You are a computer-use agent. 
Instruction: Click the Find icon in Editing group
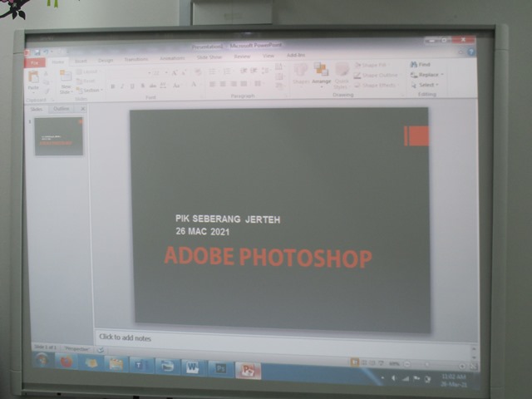(421, 64)
